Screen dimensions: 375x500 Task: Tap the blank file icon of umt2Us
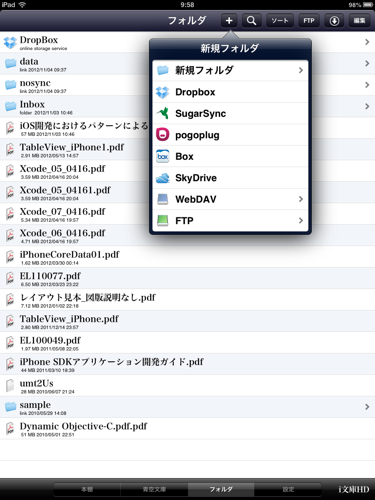(x=10, y=385)
